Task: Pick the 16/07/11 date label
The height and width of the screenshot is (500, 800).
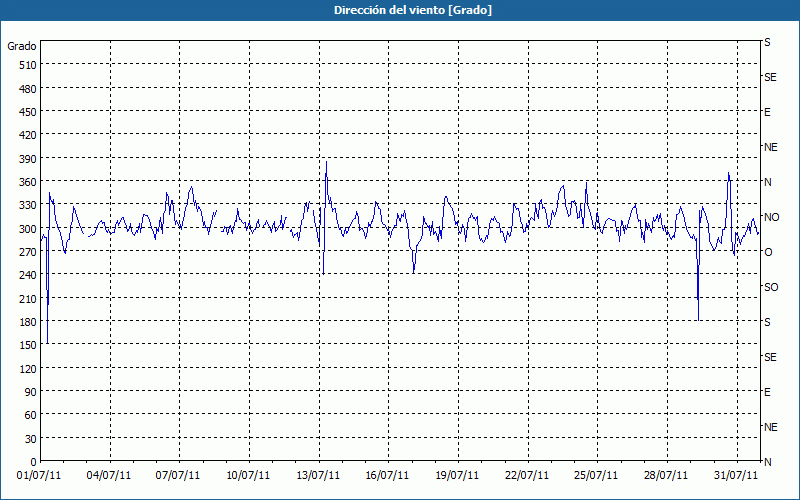Action: (387, 476)
